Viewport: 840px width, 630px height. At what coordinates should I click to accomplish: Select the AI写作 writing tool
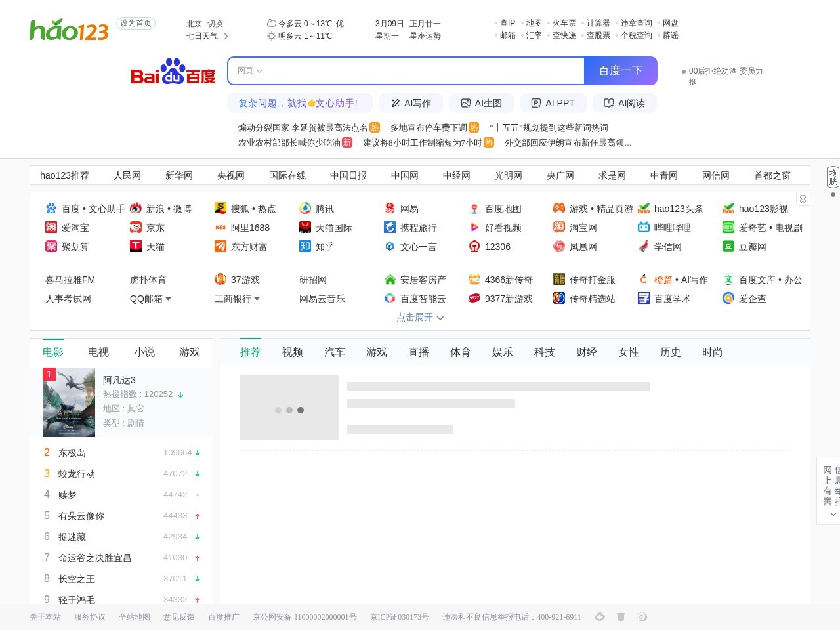point(411,103)
